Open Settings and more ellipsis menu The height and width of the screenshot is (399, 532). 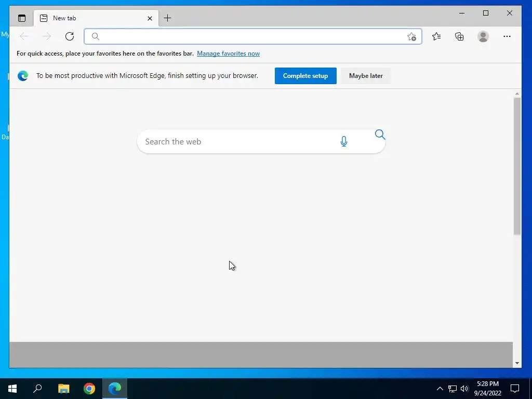click(507, 36)
